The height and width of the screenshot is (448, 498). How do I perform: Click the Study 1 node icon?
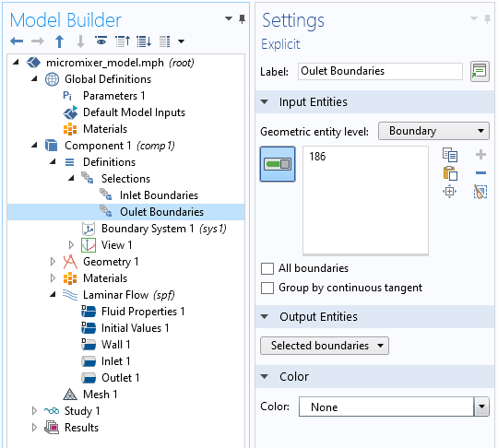tap(52, 410)
